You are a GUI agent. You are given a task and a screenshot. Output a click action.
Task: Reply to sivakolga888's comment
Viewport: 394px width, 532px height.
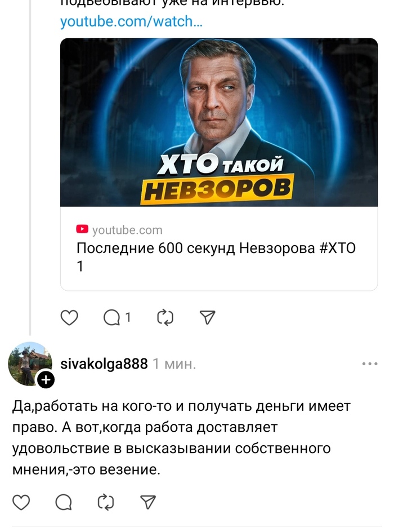[x=64, y=503]
